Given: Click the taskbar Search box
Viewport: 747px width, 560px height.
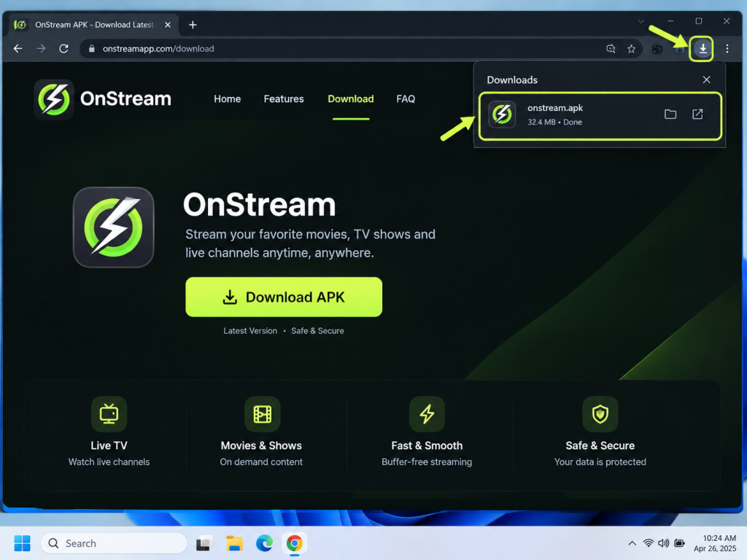Looking at the screenshot, I should [x=114, y=543].
